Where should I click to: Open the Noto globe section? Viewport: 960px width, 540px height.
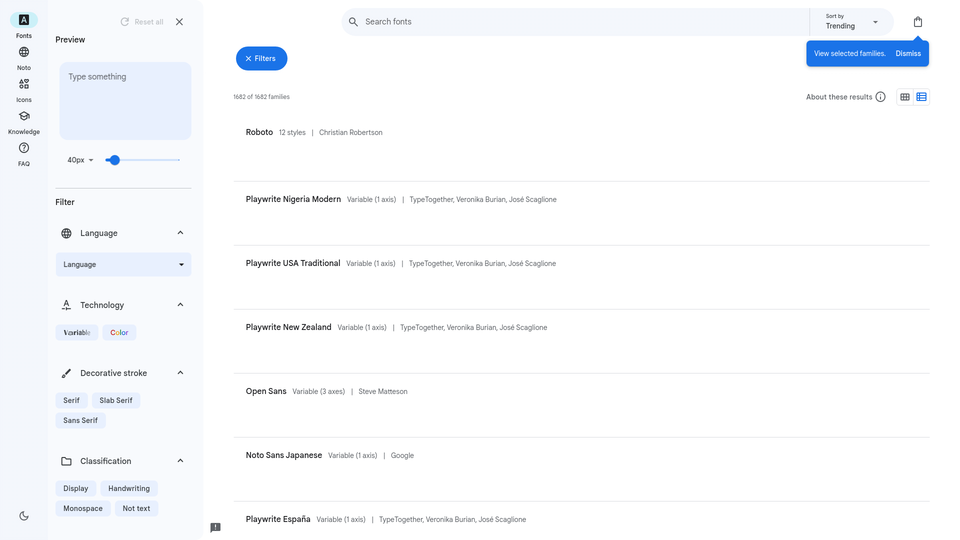click(24, 58)
